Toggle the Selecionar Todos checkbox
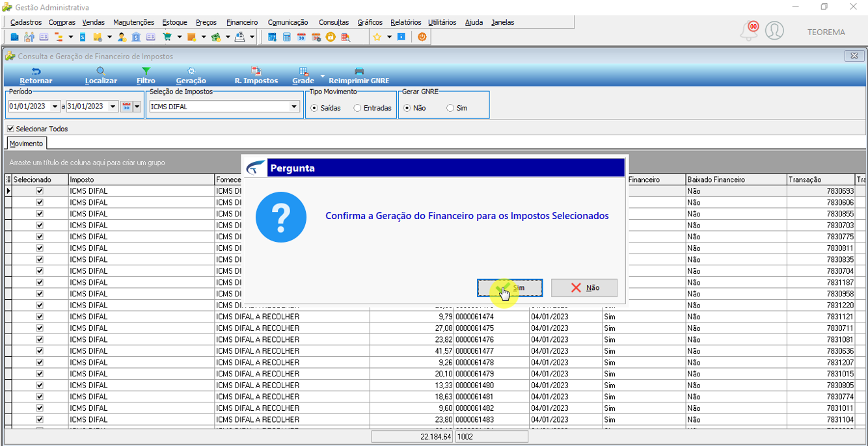Image resolution: width=868 pixels, height=446 pixels. tap(10, 129)
